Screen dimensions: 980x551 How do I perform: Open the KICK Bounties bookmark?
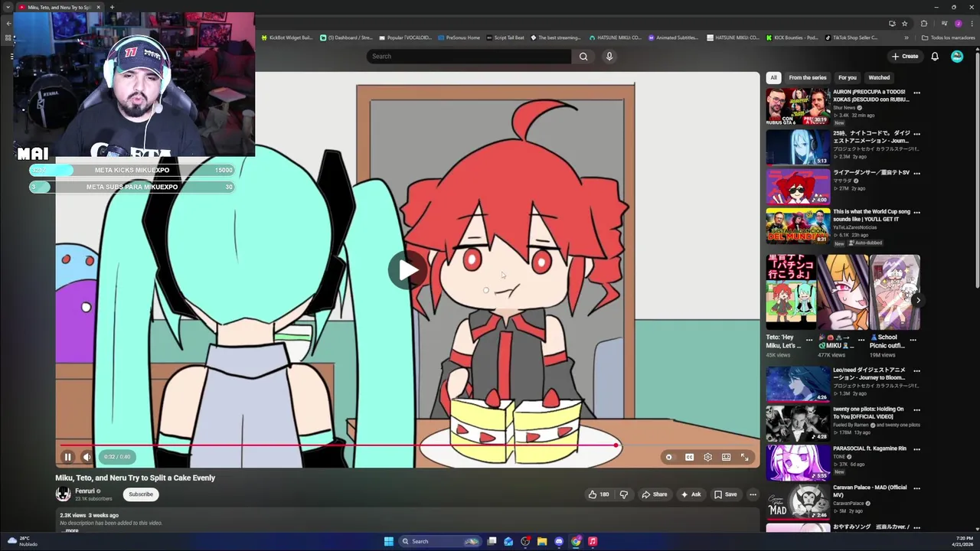(x=792, y=37)
